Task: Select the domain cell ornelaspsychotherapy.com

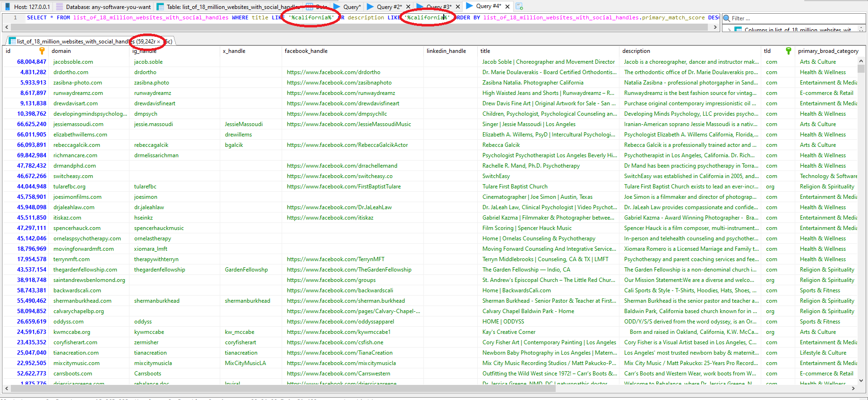Action: tap(88, 238)
